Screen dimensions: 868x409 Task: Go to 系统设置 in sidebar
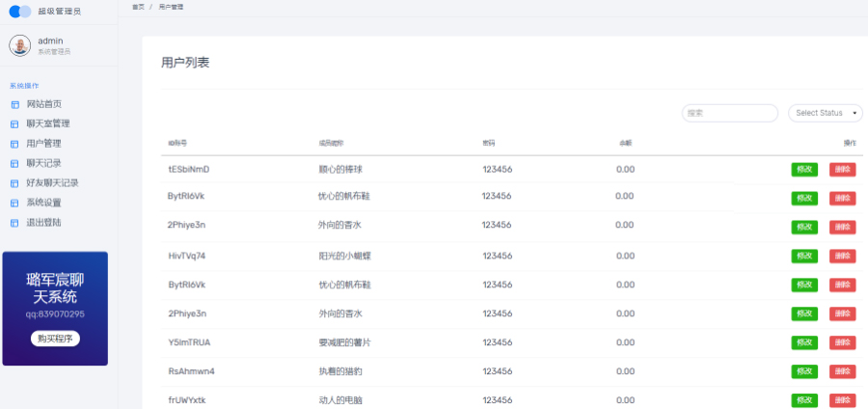43,203
